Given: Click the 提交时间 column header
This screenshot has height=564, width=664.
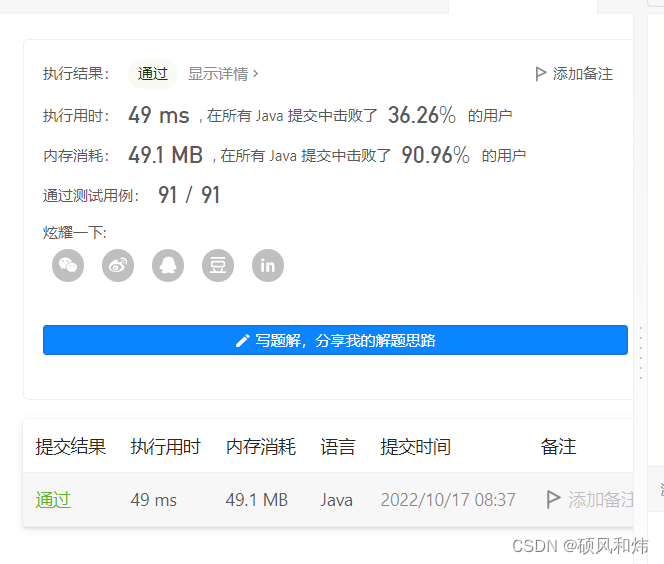Looking at the screenshot, I should point(415,447).
